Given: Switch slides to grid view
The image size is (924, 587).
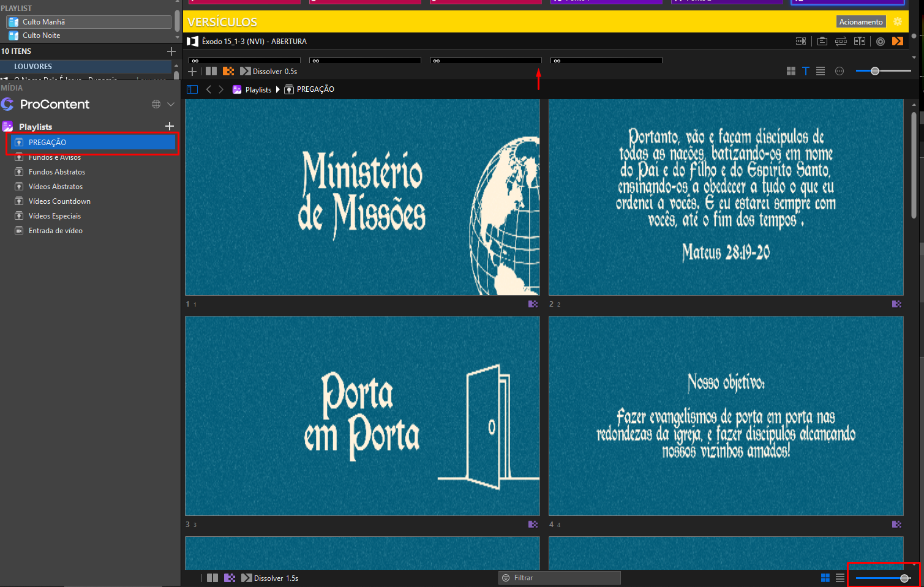Looking at the screenshot, I should pyautogui.click(x=791, y=72).
